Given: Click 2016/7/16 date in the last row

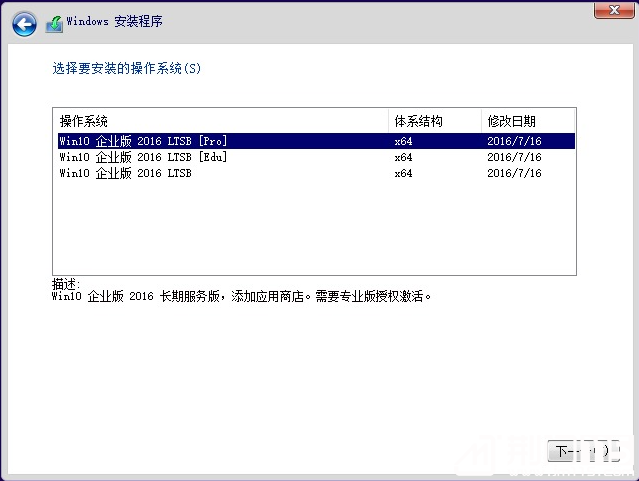Looking at the screenshot, I should [x=514, y=173].
